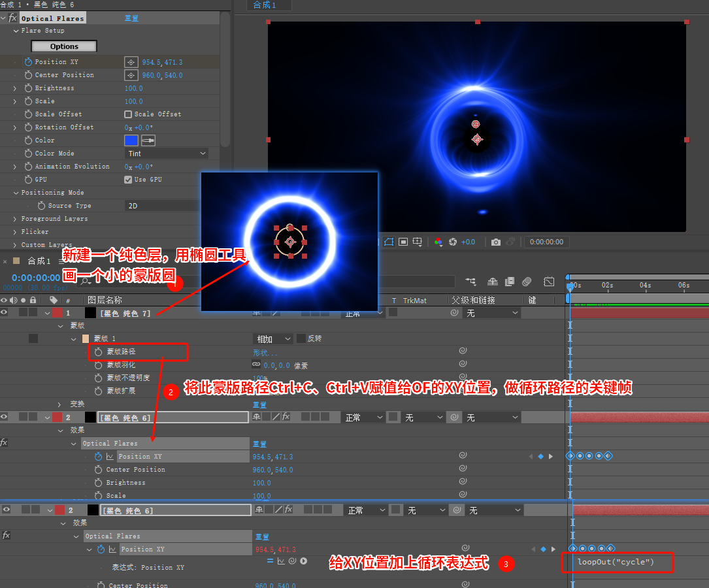This screenshot has width=709, height=588.
Task: Hide upper layer 2 黑色 纯色 6 eye toggle
Action: coord(5,417)
